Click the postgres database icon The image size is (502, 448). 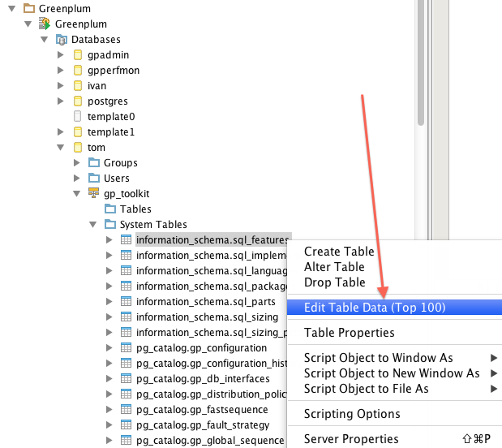[x=78, y=101]
